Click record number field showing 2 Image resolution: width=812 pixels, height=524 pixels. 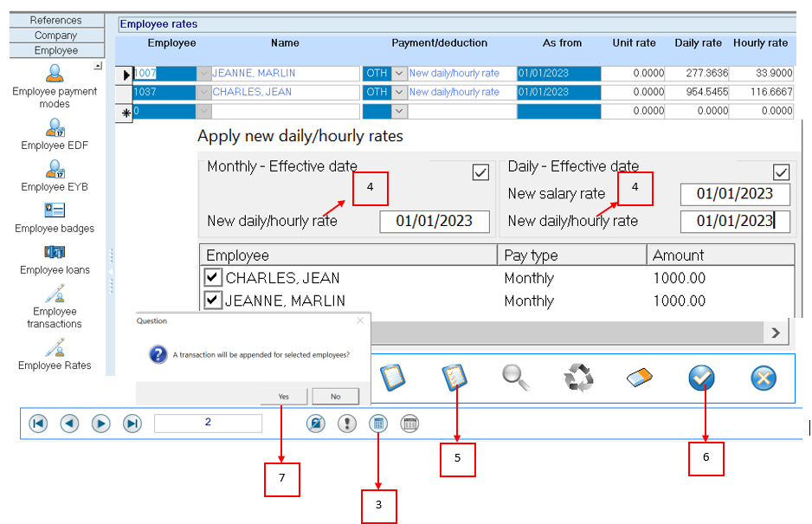tap(208, 423)
